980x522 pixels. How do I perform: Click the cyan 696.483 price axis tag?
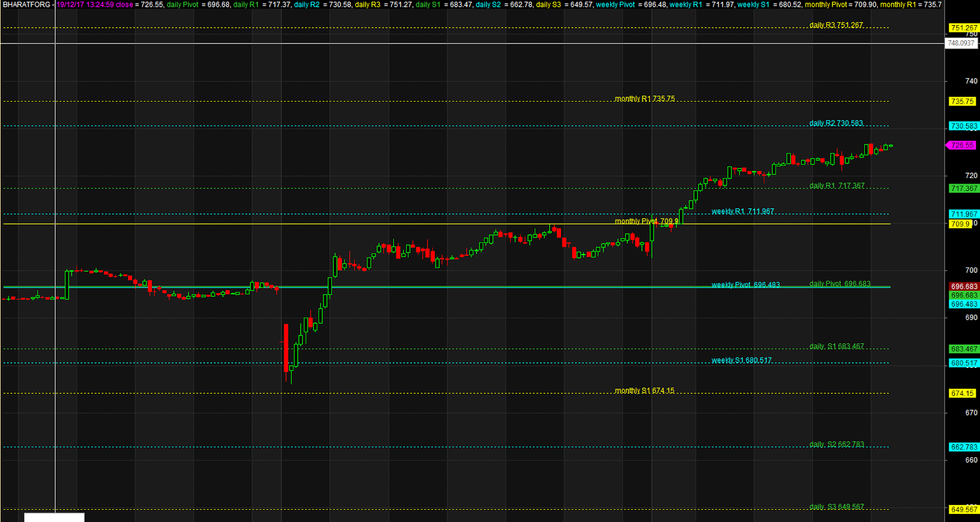click(964, 304)
